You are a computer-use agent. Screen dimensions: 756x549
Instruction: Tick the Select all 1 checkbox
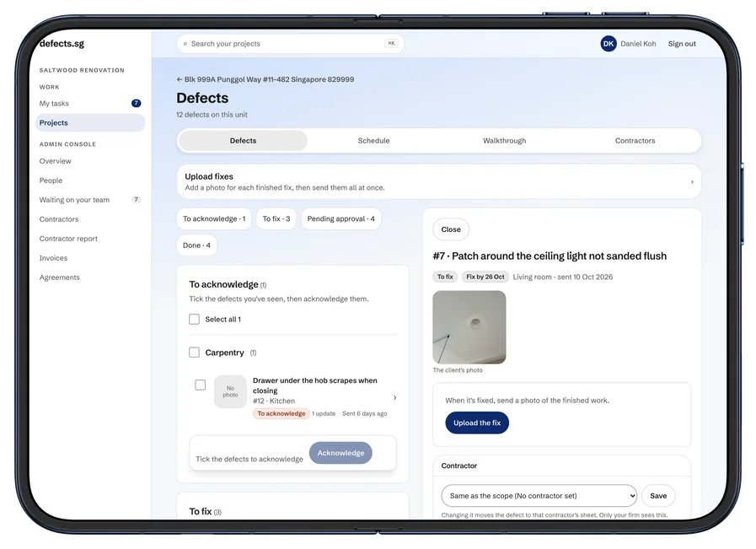(195, 320)
